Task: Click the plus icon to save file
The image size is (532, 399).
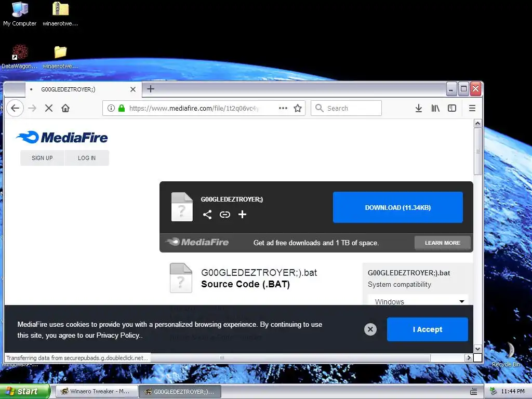Action: click(x=242, y=215)
